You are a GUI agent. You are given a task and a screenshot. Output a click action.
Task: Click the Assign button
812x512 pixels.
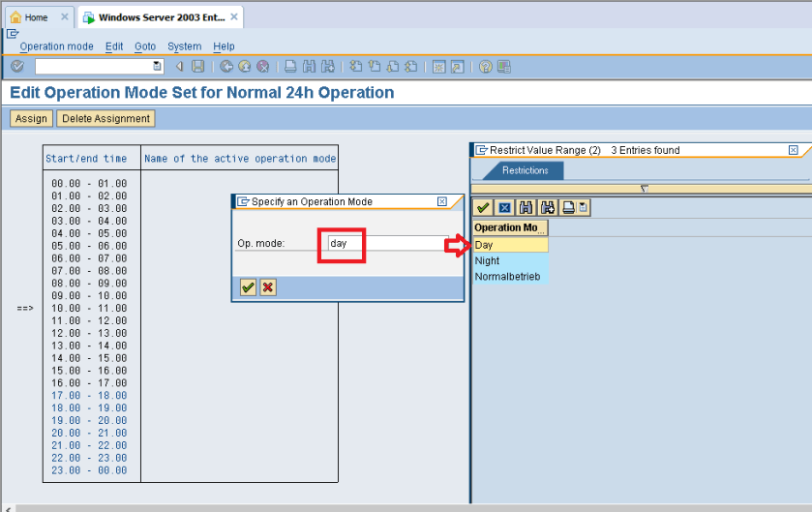pyautogui.click(x=31, y=118)
